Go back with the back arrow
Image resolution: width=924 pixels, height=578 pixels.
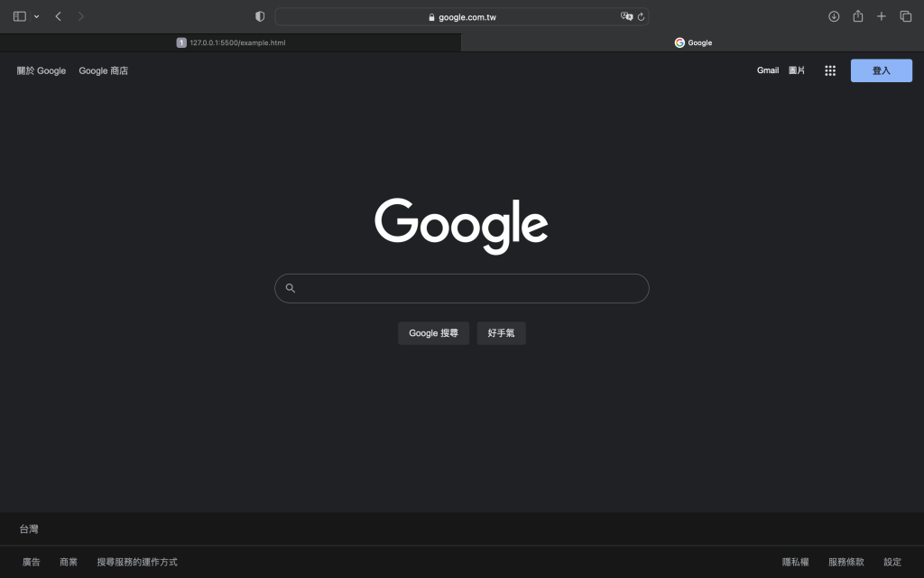[59, 16]
